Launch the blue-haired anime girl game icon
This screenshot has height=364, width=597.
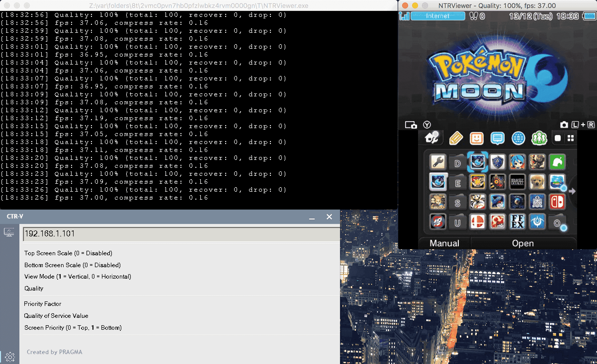[517, 162]
